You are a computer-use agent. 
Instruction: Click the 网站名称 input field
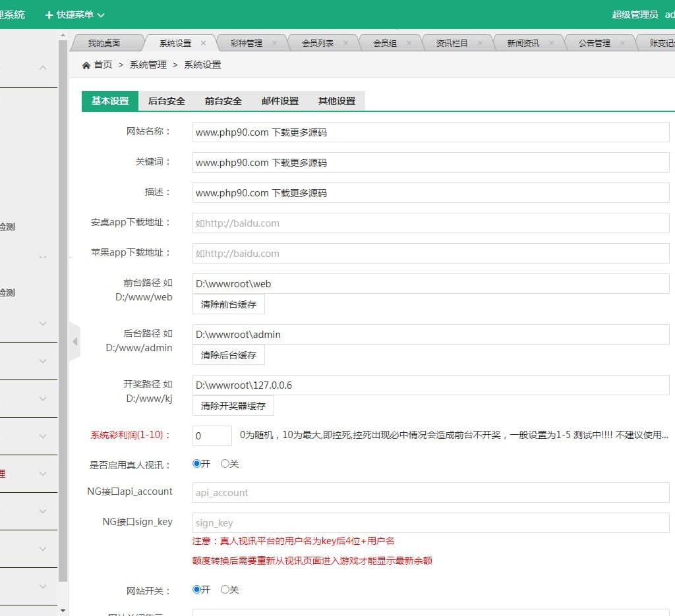point(430,132)
